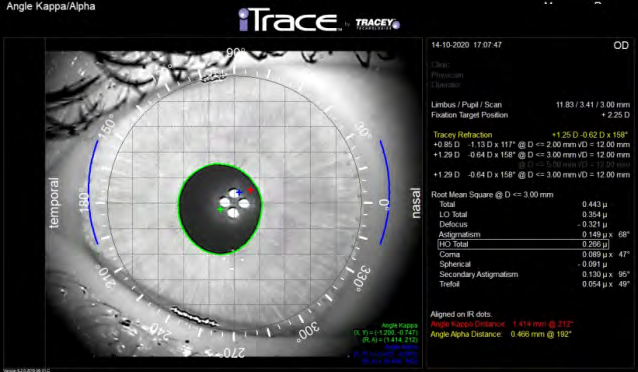Click the "Spherical" row label

455,264
